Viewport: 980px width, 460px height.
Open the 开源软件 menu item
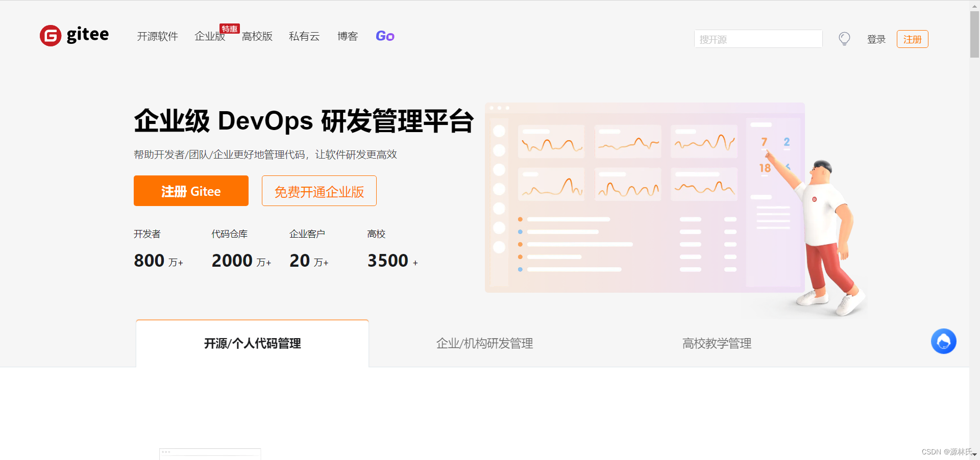pos(157,36)
